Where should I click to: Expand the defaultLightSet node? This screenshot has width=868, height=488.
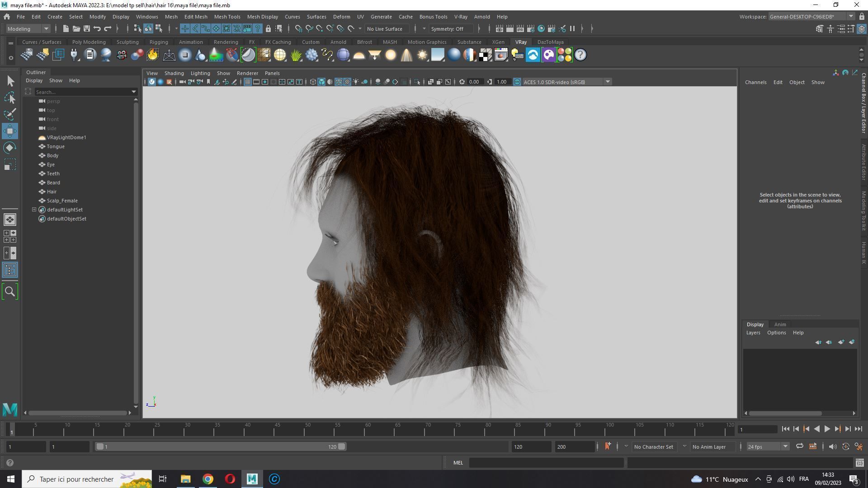[34, 210]
